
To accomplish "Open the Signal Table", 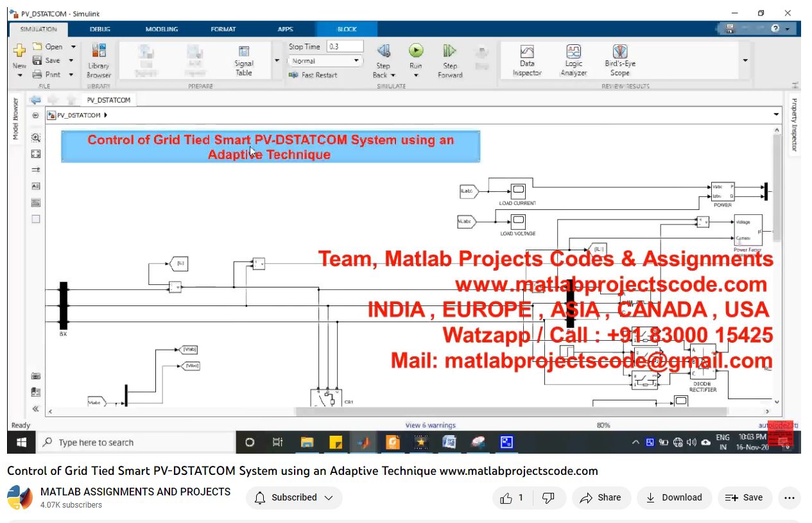I will pyautogui.click(x=244, y=60).
